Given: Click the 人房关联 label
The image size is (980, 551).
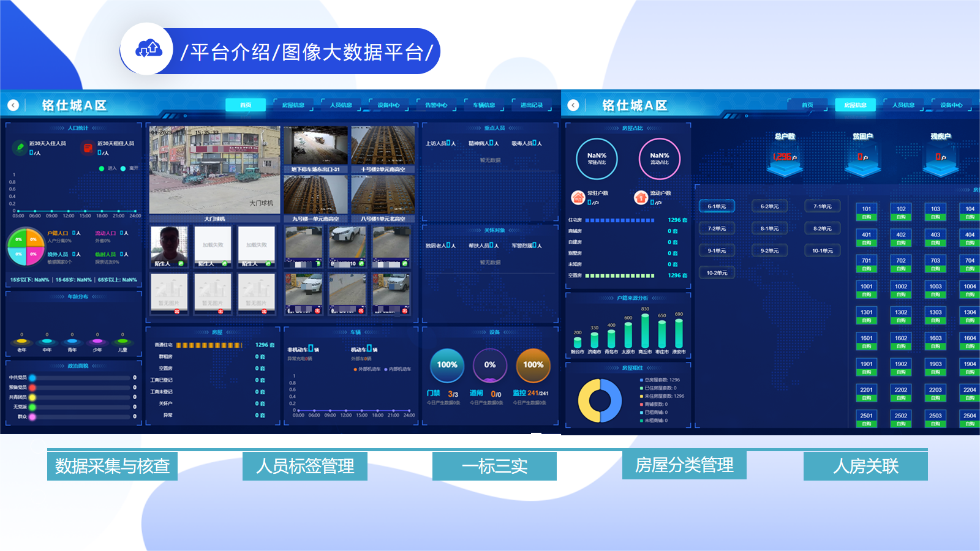Looking at the screenshot, I should click(x=865, y=466).
